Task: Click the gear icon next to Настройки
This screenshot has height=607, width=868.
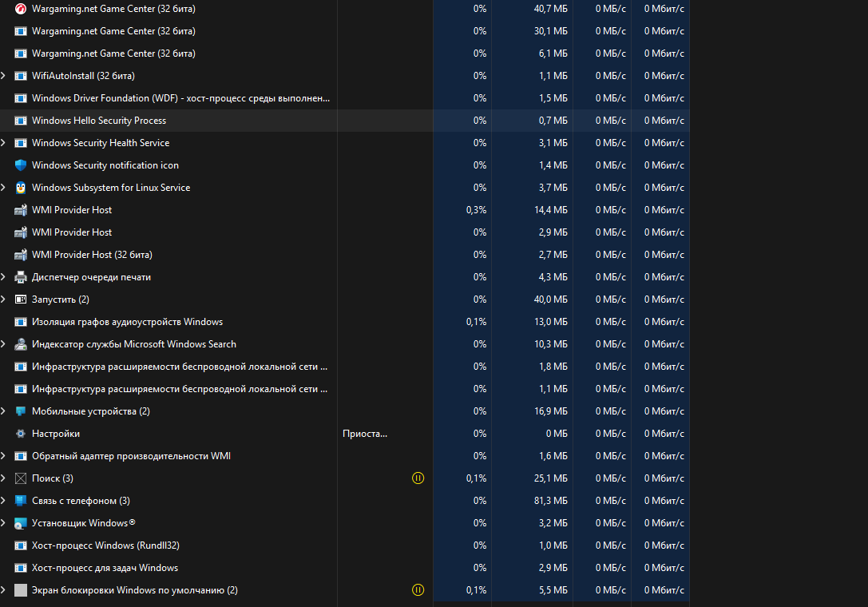Action: 21,434
